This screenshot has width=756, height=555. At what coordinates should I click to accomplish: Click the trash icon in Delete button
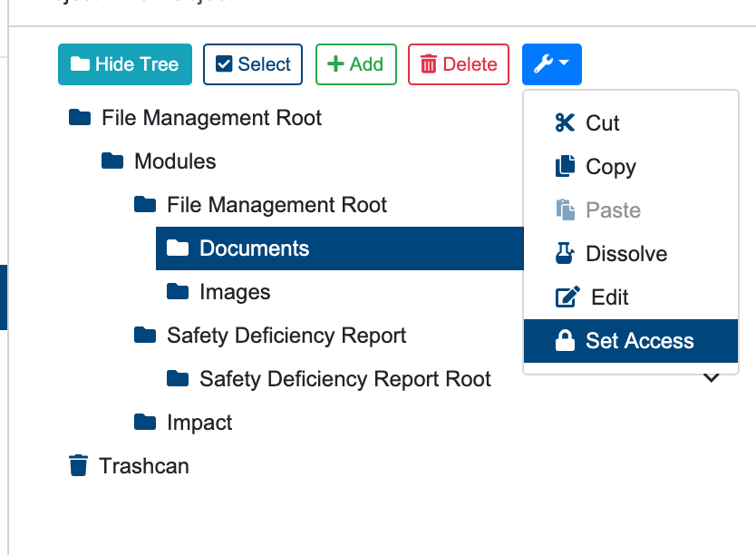pyautogui.click(x=429, y=64)
